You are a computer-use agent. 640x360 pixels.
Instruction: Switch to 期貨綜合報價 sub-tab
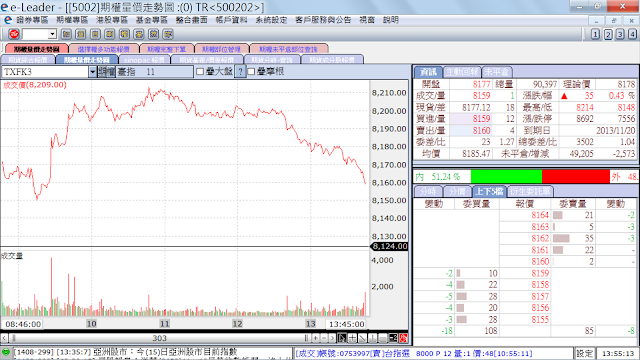[28, 60]
